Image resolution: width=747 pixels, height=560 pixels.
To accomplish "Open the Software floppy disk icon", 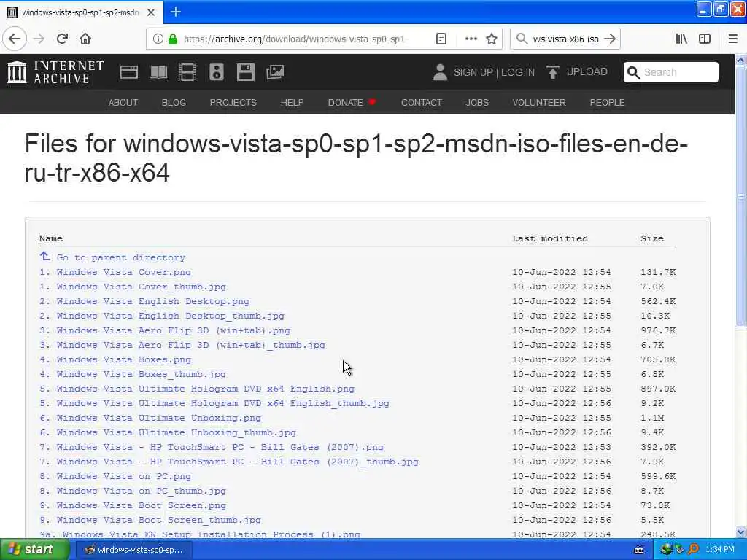I will (x=246, y=72).
